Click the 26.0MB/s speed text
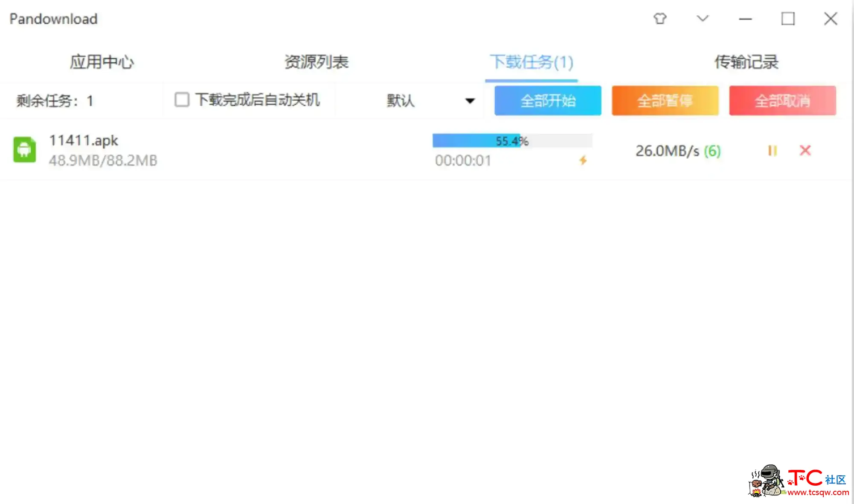Screen dimensions: 854x504 (x=668, y=151)
